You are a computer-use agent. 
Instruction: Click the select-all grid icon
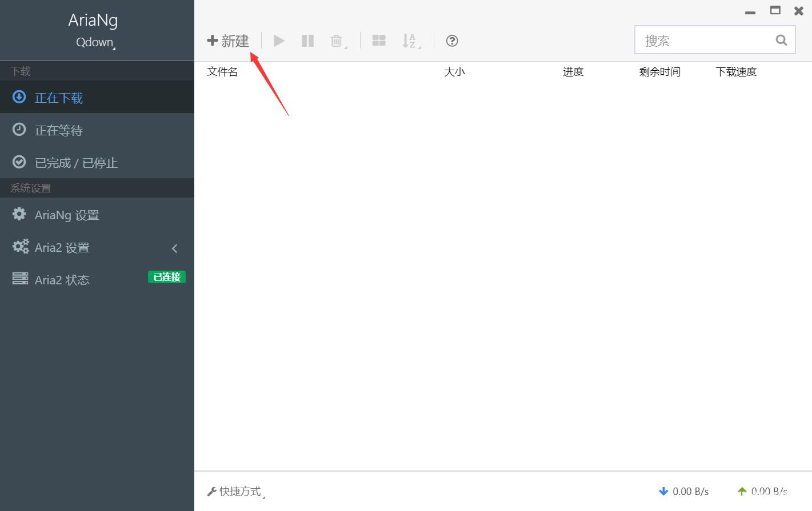pyautogui.click(x=379, y=41)
